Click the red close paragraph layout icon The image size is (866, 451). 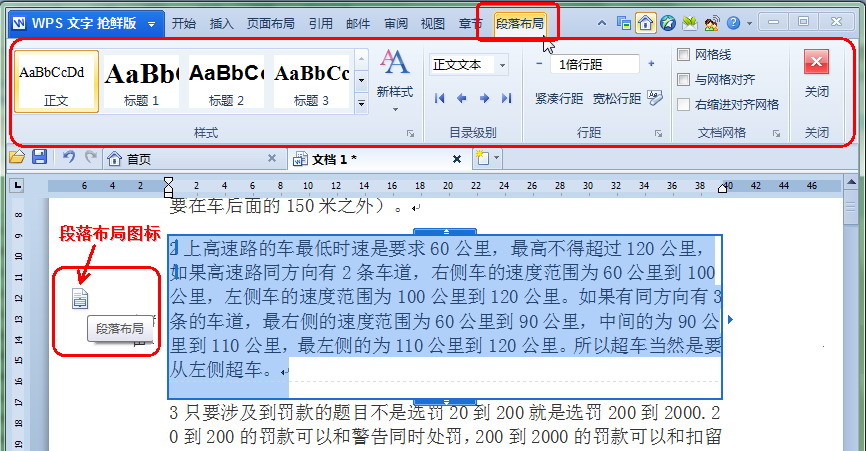click(816, 64)
